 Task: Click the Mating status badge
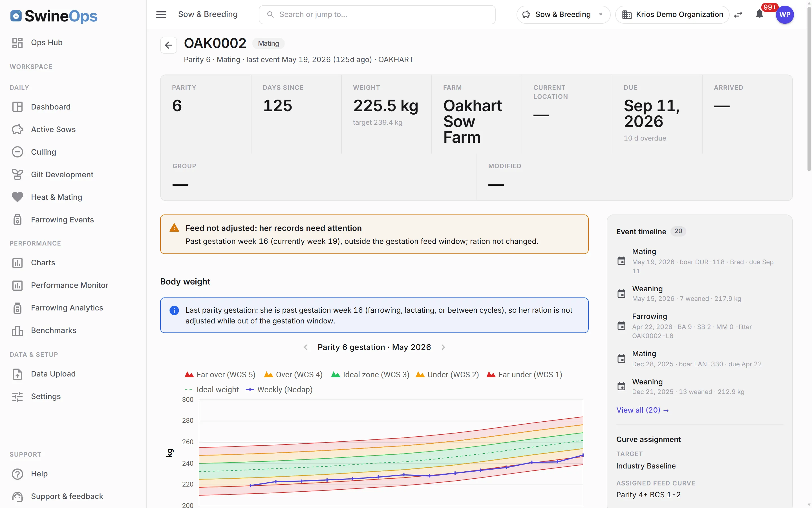(x=268, y=43)
